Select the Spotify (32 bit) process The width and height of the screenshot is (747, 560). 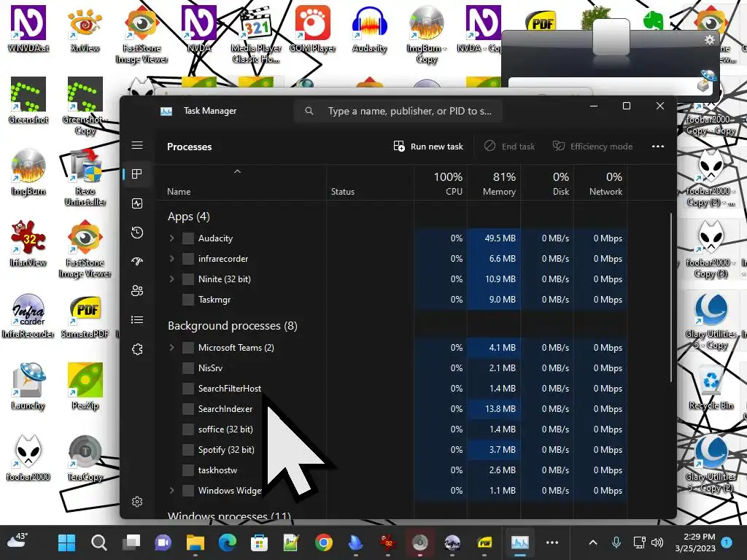[392, 450]
